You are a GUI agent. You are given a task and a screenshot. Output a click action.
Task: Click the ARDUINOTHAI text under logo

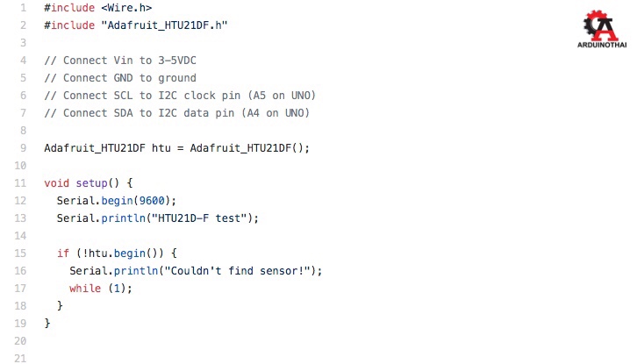click(x=602, y=45)
